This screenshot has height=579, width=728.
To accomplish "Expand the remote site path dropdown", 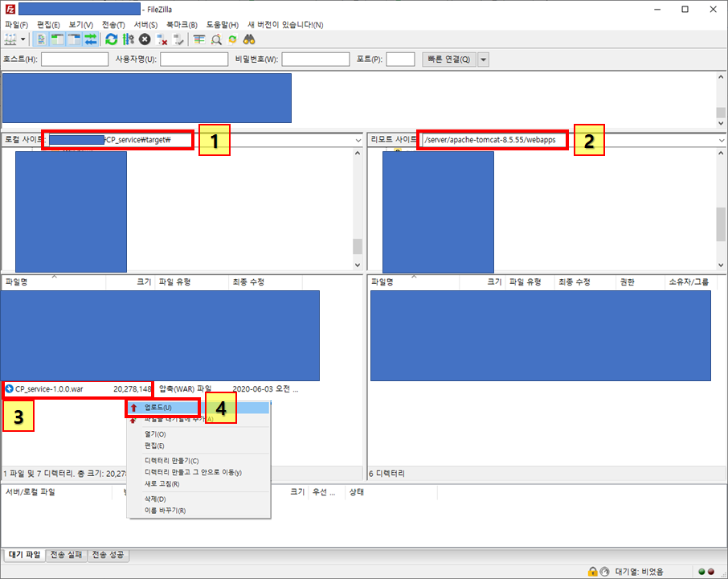I will pyautogui.click(x=722, y=140).
